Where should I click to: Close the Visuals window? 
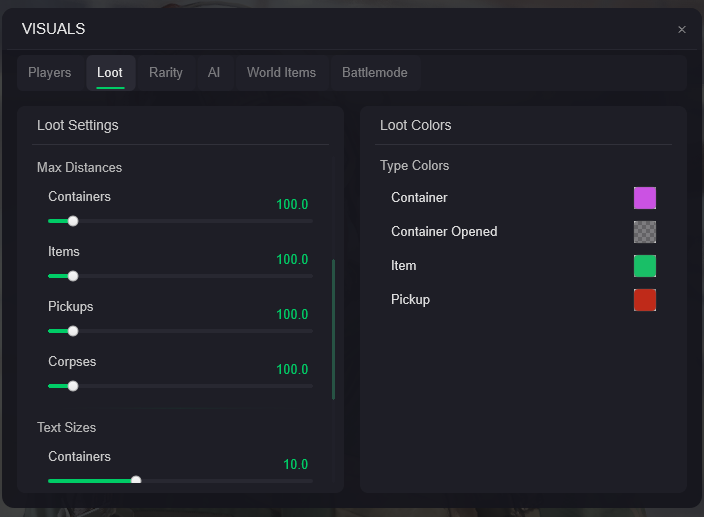(x=682, y=30)
